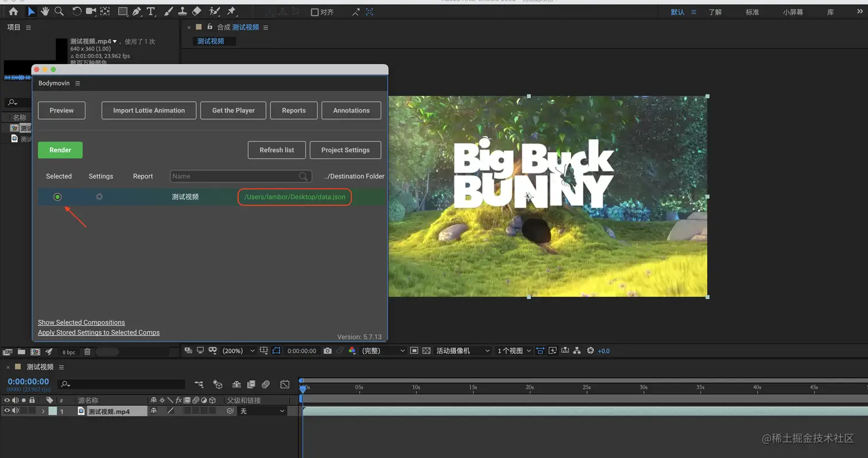Expand layer 1 测试视频.mp4 properties
Viewport: 868px width, 458px height.
coord(43,411)
